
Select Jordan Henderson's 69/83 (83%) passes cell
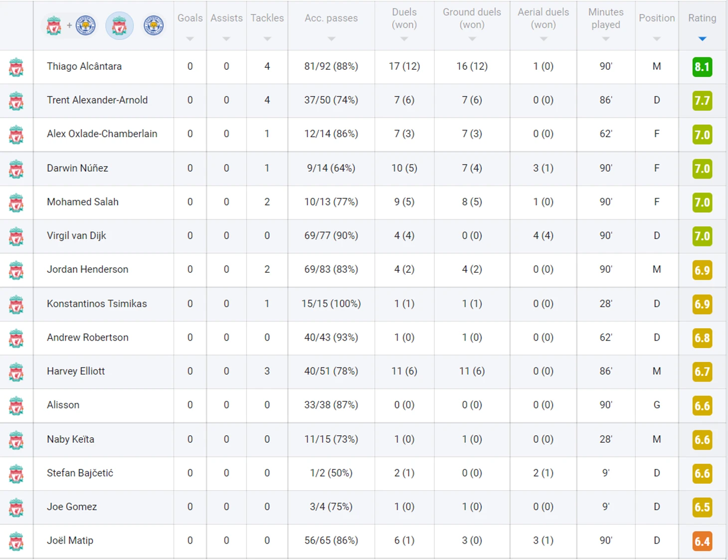pyautogui.click(x=331, y=269)
